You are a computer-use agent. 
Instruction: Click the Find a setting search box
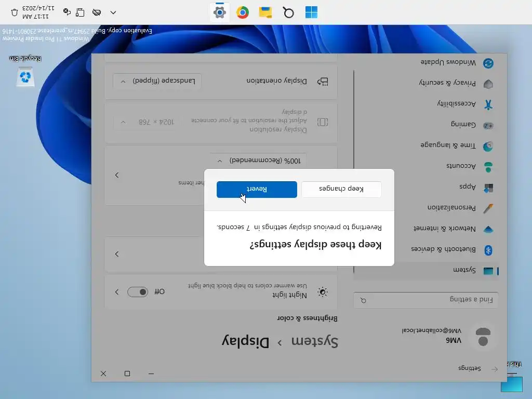(x=426, y=300)
